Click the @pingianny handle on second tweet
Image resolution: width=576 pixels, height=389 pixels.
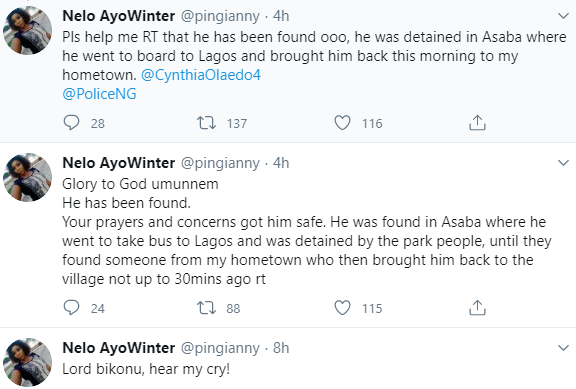point(220,163)
